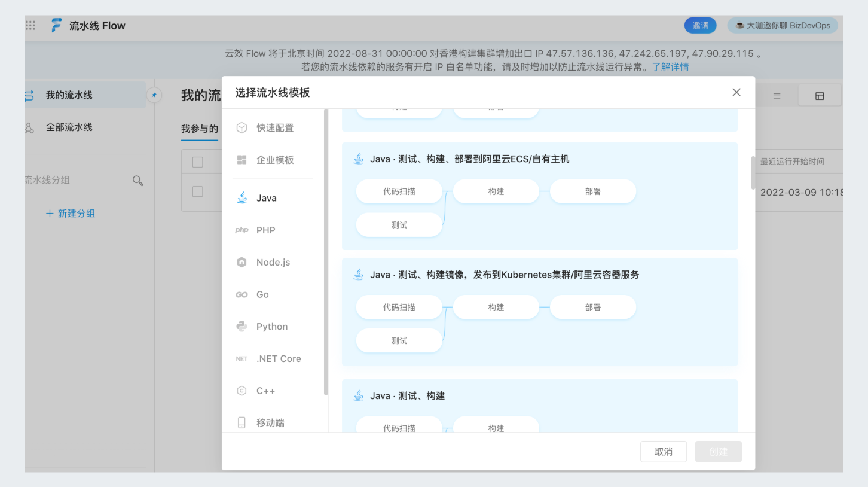The image size is (868, 487).
Task: Click the pin icon beside sidebar
Action: pyautogui.click(x=154, y=95)
